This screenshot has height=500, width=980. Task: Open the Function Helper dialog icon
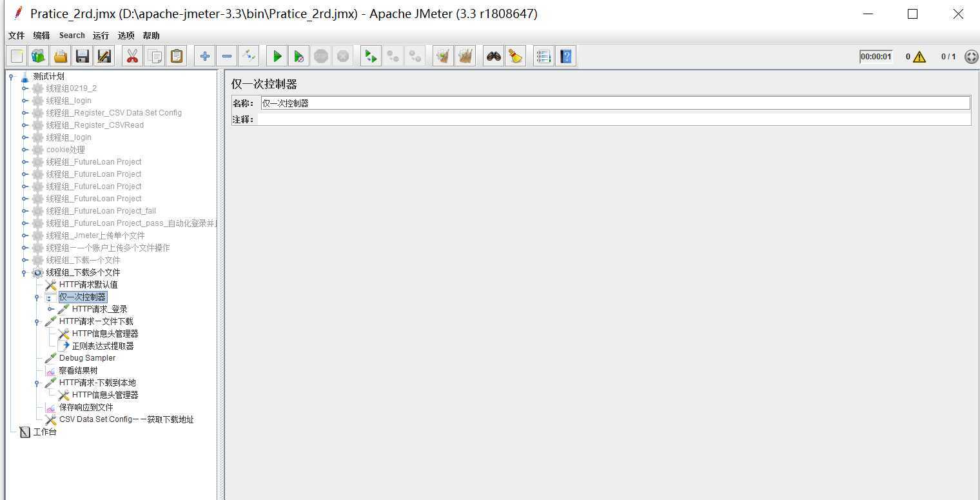[x=544, y=56]
